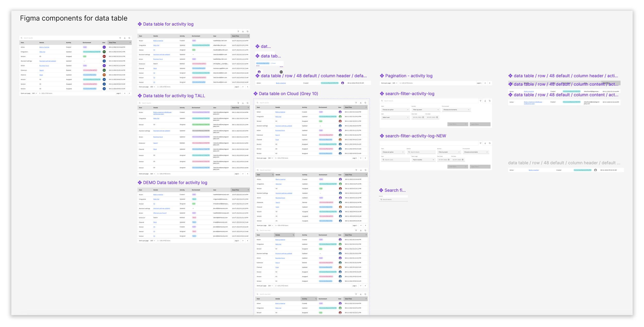Click the magnifier icon in the Search users field
The image size is (644, 327).
383,160
